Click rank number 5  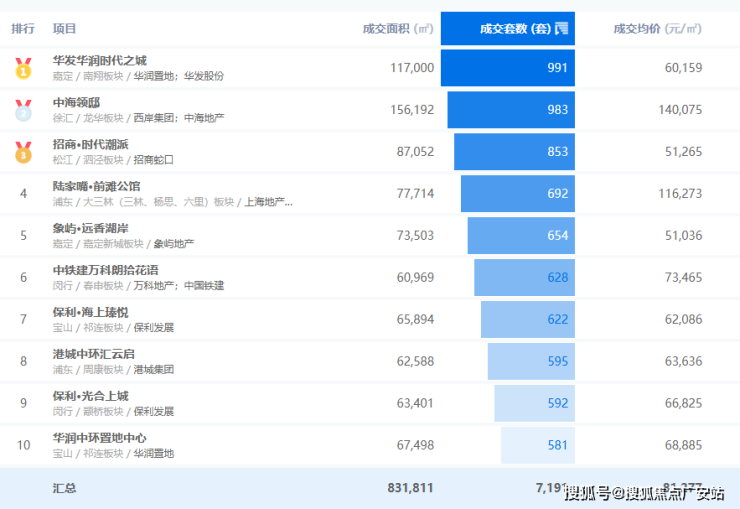[x=23, y=236]
